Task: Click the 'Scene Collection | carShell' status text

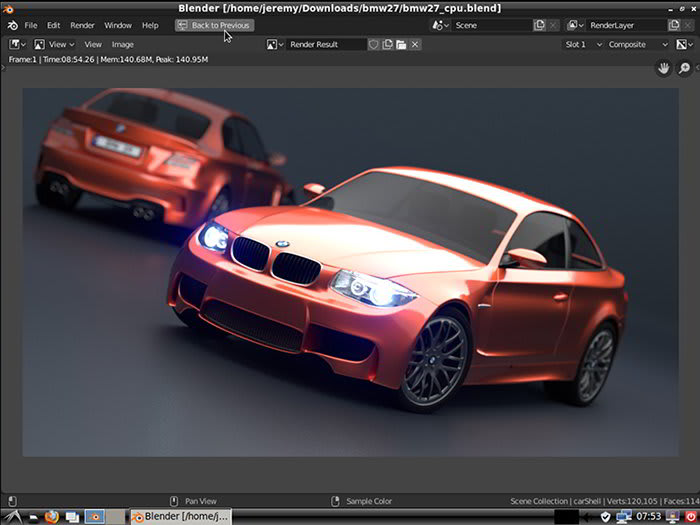Action: click(556, 501)
